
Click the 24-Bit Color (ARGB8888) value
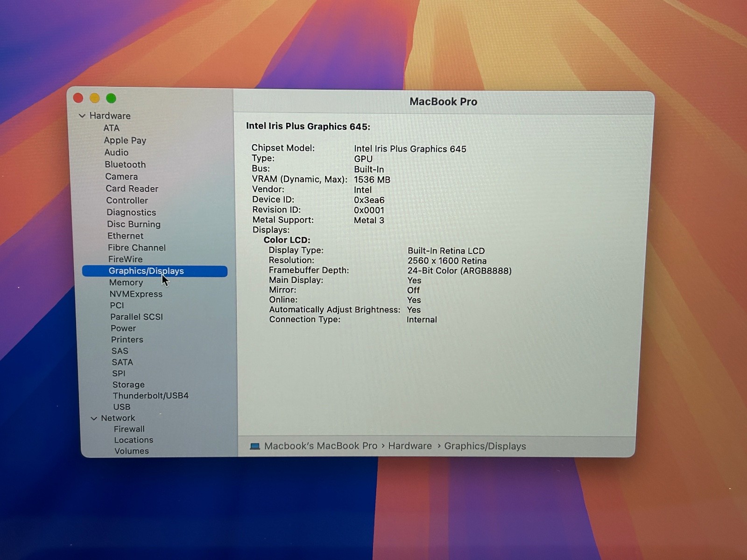tap(459, 271)
